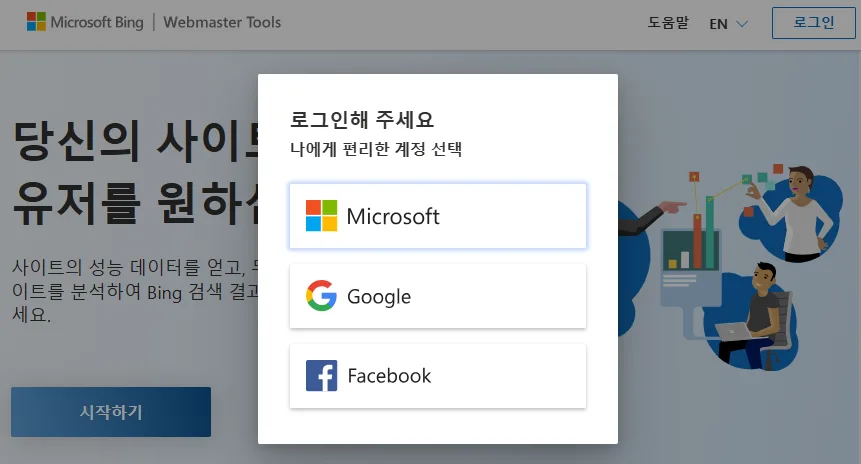Open the Webmaster Tools title link
Screen dimensions: 861x464
pos(222,23)
